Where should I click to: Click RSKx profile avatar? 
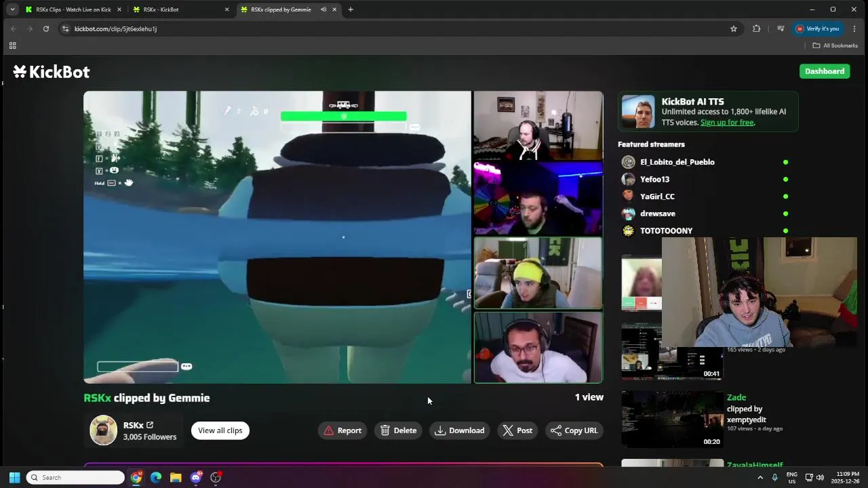tap(104, 430)
